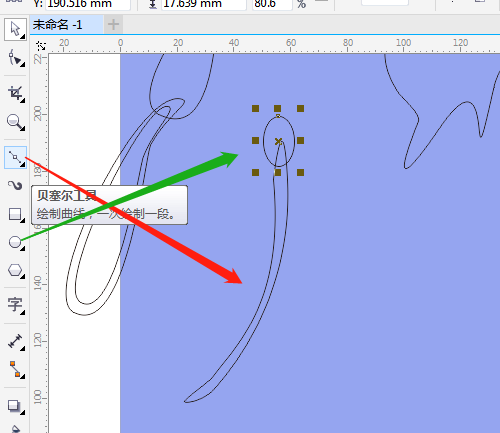Viewport: 500px width, 433px height.
Task: Click the bottom-right selection handle
Action: point(300,172)
